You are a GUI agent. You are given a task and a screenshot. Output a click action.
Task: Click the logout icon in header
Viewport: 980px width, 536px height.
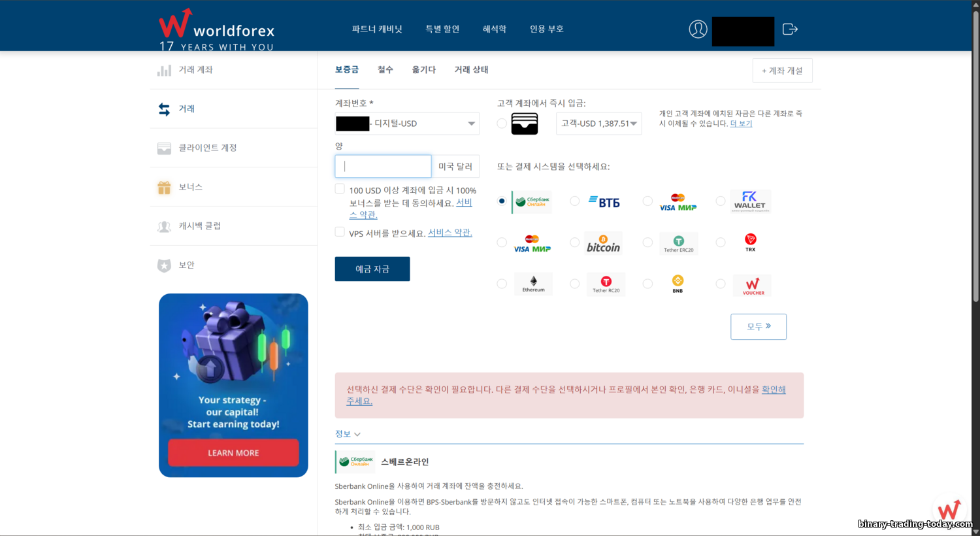(x=790, y=29)
